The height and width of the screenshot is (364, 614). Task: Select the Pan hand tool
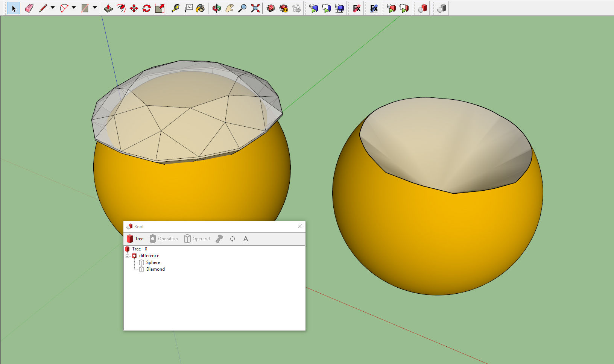[x=229, y=8]
